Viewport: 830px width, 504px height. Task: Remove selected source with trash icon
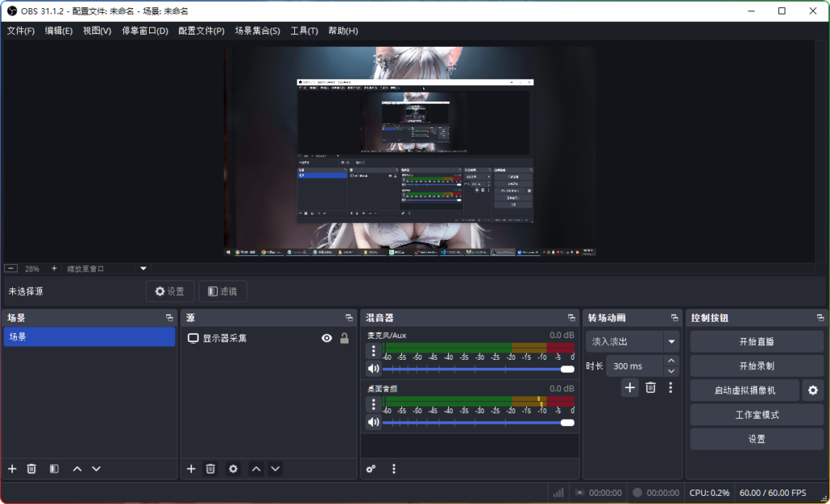pyautogui.click(x=211, y=468)
